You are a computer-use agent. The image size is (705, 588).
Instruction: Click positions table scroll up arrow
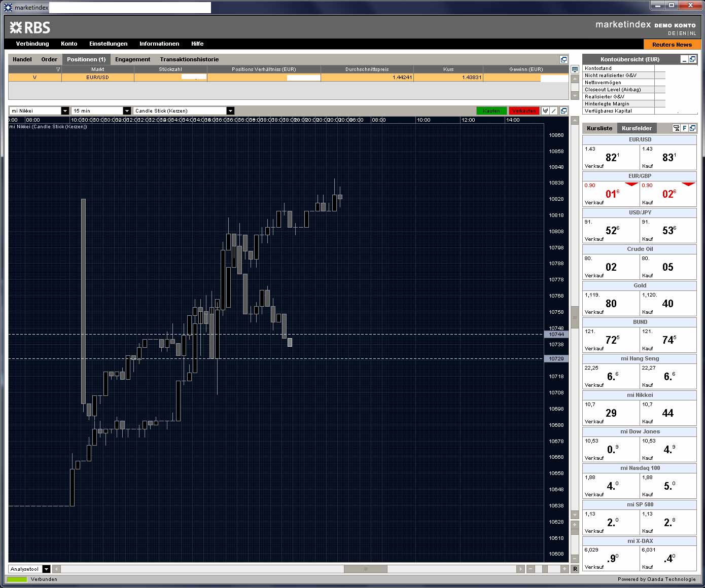click(x=575, y=79)
